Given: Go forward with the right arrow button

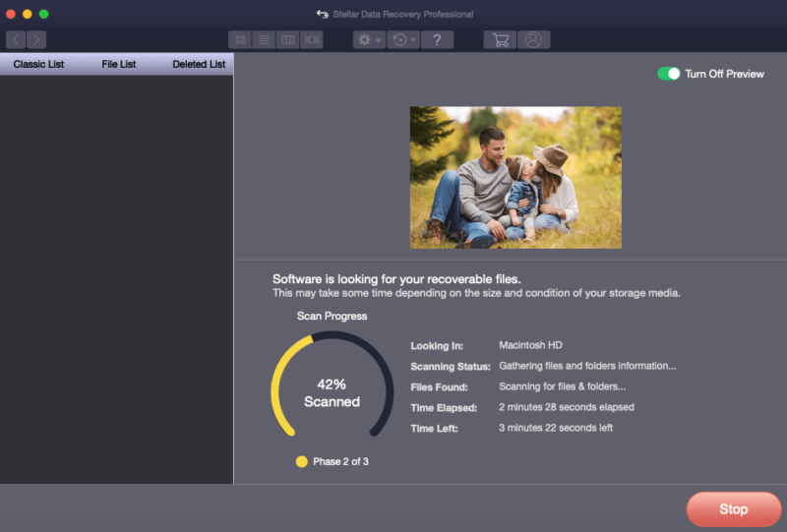Looking at the screenshot, I should coord(36,39).
